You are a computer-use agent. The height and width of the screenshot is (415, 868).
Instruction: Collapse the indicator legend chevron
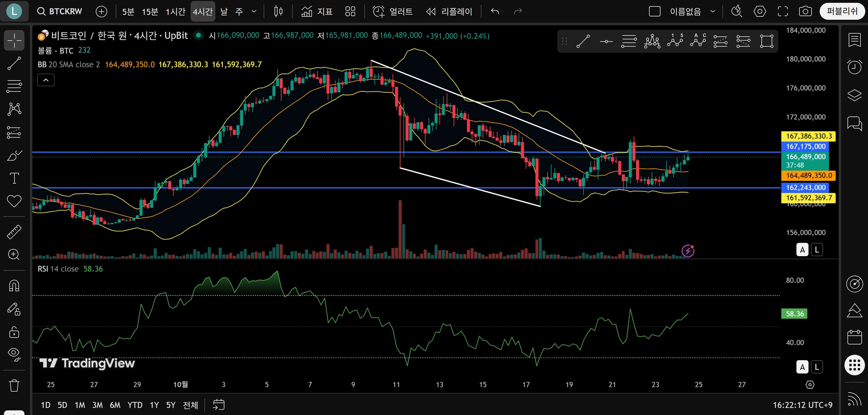tap(46, 80)
